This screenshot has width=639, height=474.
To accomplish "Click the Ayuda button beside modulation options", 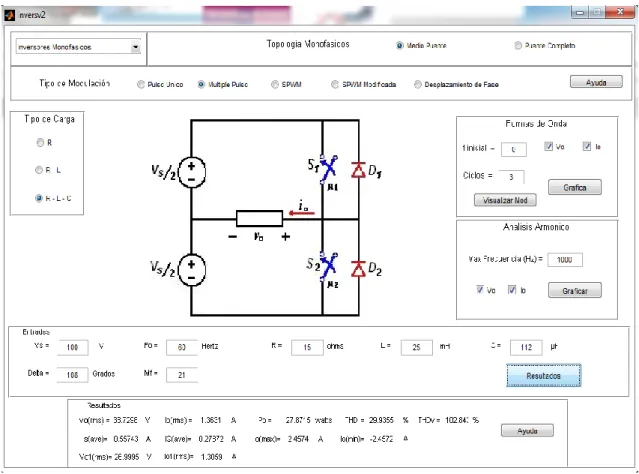I will pyautogui.click(x=596, y=82).
